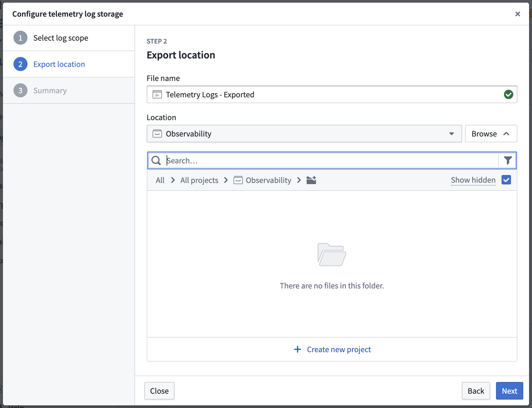Click the project icon before Observability breadcrumb

(x=238, y=180)
